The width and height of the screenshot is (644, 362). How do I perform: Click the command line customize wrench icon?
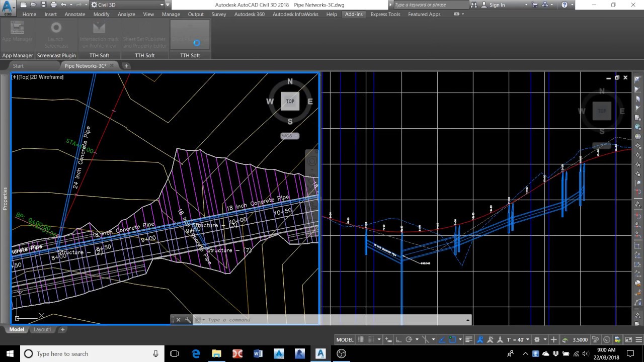pyautogui.click(x=187, y=320)
